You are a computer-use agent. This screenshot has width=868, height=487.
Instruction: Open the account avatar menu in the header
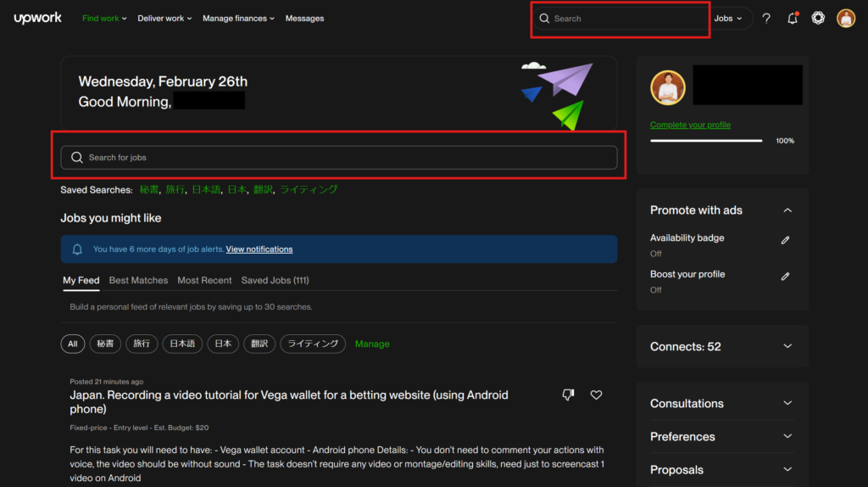846,19
